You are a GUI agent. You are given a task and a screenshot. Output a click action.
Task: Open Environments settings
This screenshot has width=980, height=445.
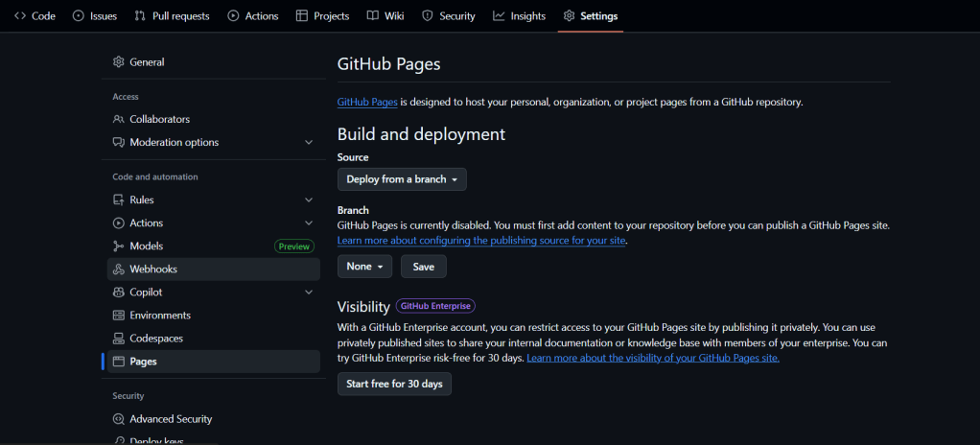[x=213, y=316]
